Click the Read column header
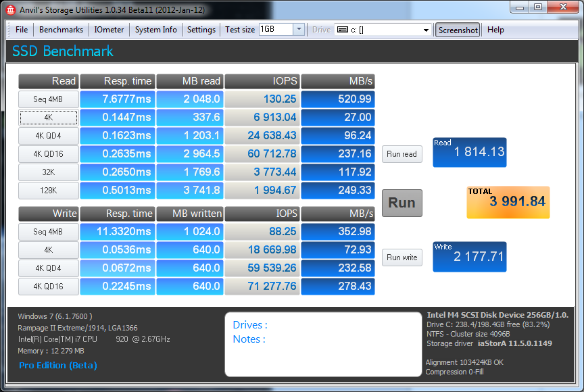 (49, 81)
